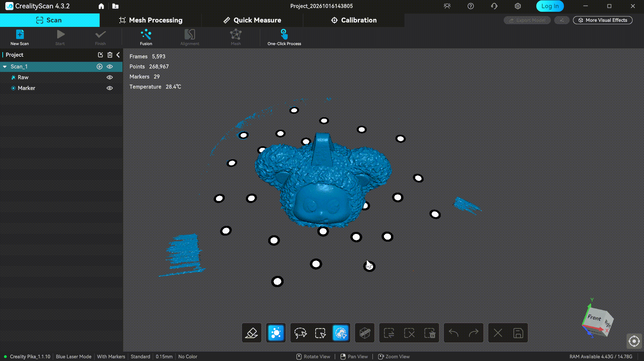
Task: Open the user community icon
Action: click(447, 6)
